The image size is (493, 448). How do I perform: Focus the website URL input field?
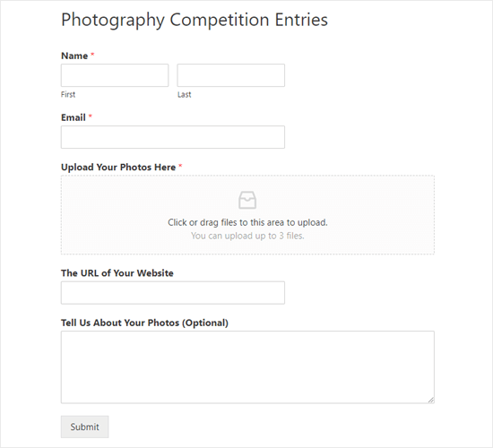(173, 293)
